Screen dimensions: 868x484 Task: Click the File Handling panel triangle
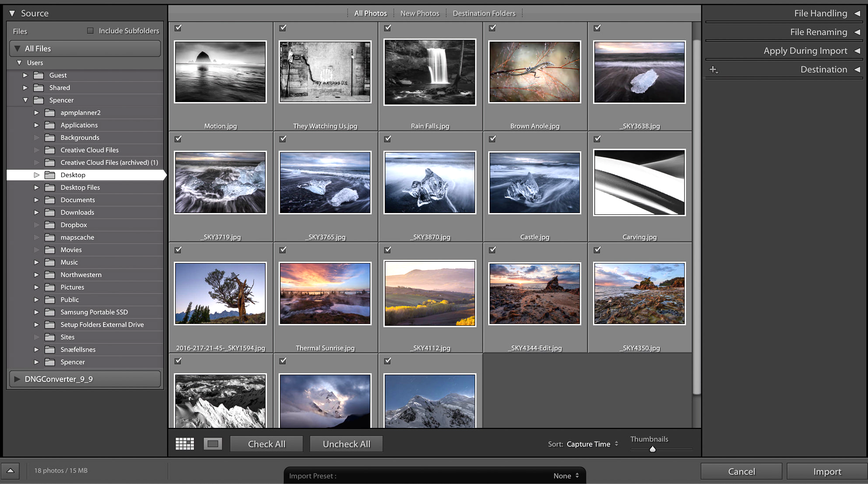(857, 13)
